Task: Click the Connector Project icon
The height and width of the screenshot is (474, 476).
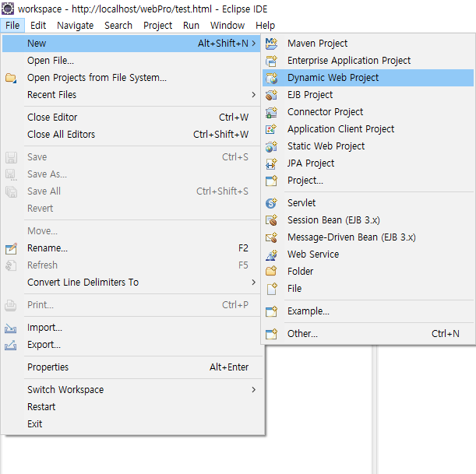Action: point(271,112)
